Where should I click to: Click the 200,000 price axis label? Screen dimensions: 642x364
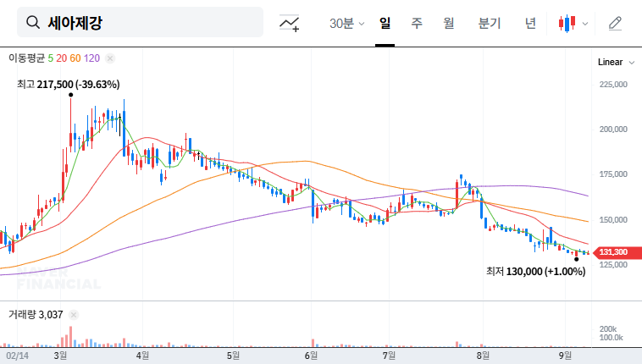(613, 130)
